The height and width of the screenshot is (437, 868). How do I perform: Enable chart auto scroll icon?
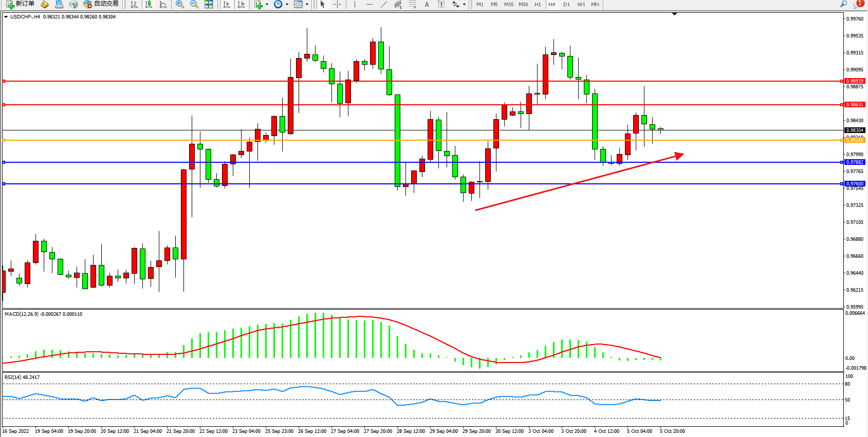(x=227, y=5)
